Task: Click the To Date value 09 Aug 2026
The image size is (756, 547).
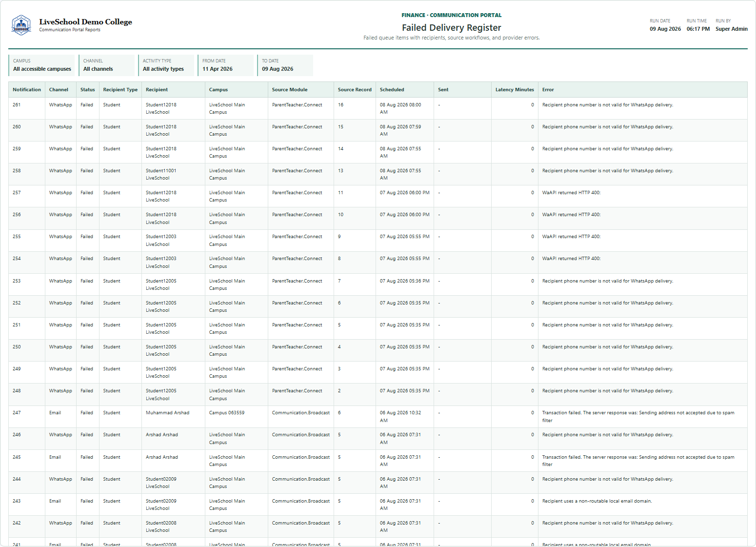Action: (278, 69)
